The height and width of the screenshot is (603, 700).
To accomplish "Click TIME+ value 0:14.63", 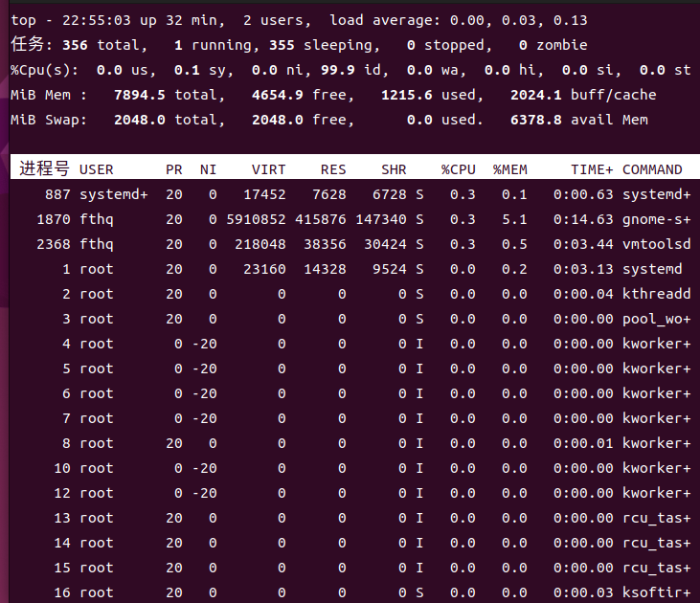I will (x=583, y=219).
